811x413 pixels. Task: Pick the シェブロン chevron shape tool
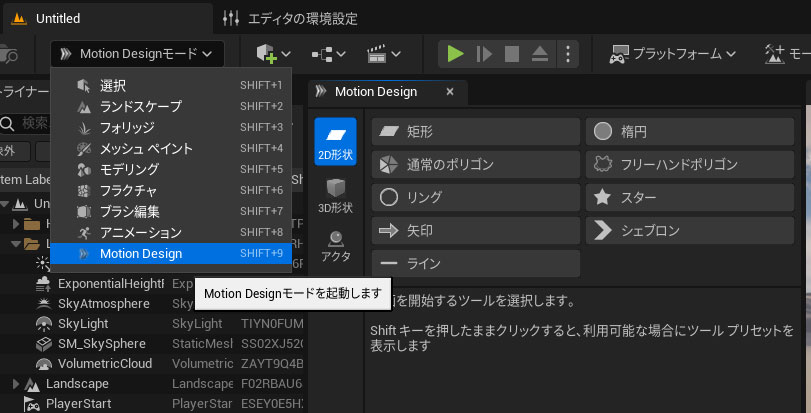690,231
